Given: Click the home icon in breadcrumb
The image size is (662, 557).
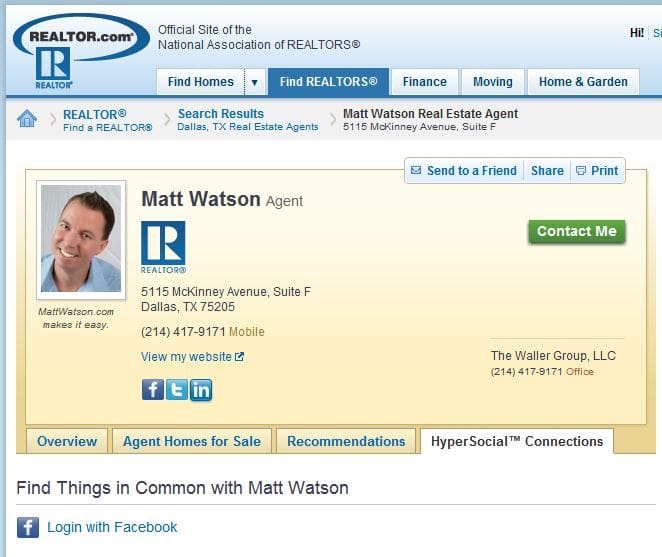Looking at the screenshot, I should tap(27, 119).
